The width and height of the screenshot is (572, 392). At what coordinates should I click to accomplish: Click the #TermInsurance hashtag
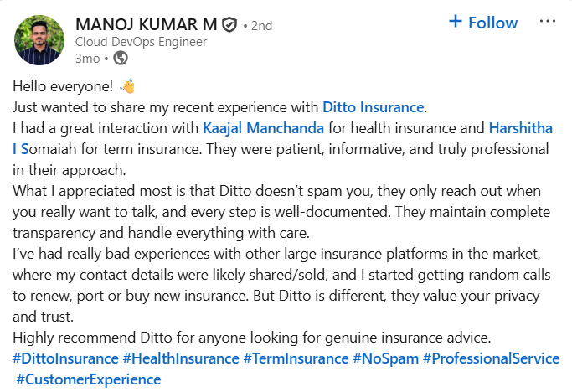(296, 358)
